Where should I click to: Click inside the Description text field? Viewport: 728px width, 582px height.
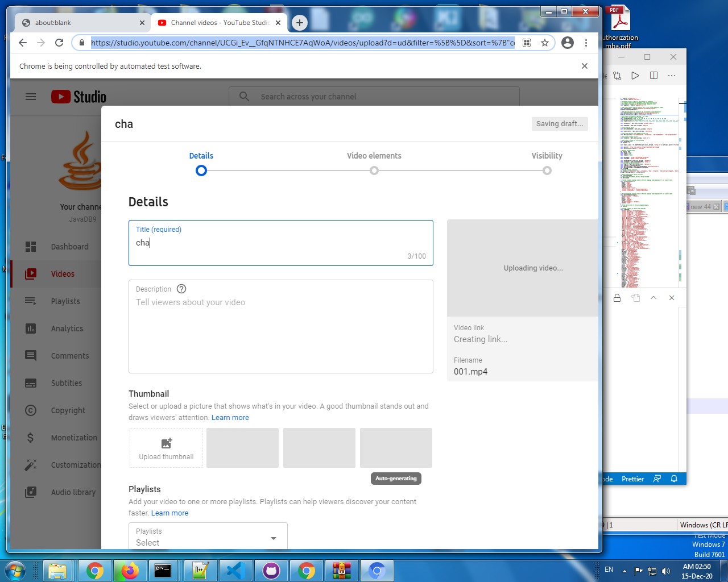tap(281, 327)
